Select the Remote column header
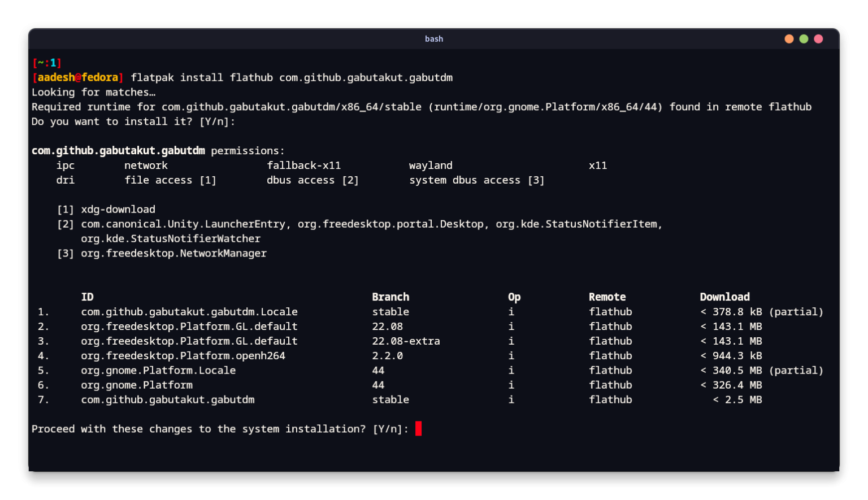The image size is (868, 500). coord(607,297)
